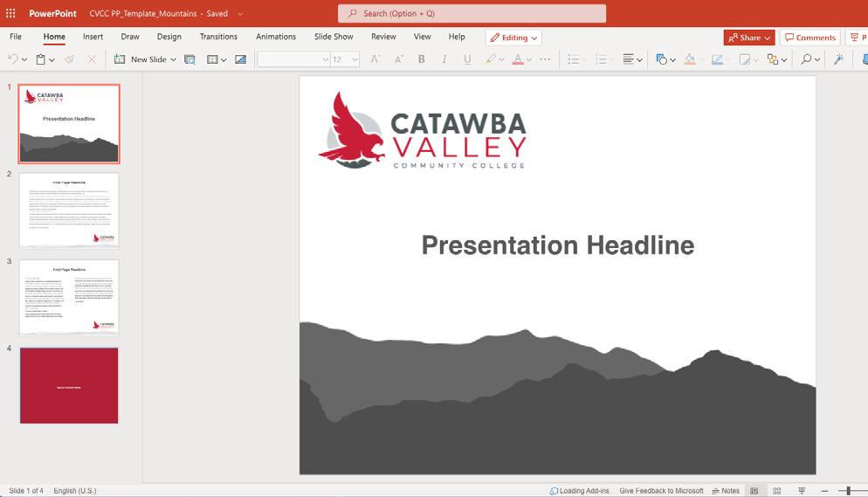Open the Review tab
Screen dimensions: 868x497
click(383, 37)
